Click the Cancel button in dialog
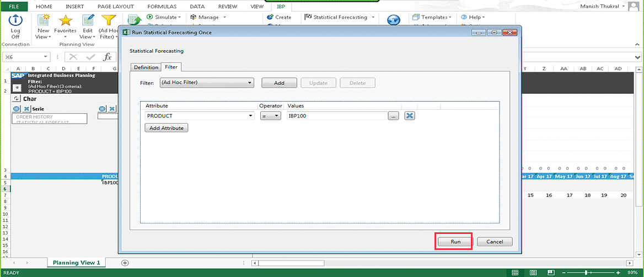The width and height of the screenshot is (644, 277). click(x=495, y=242)
